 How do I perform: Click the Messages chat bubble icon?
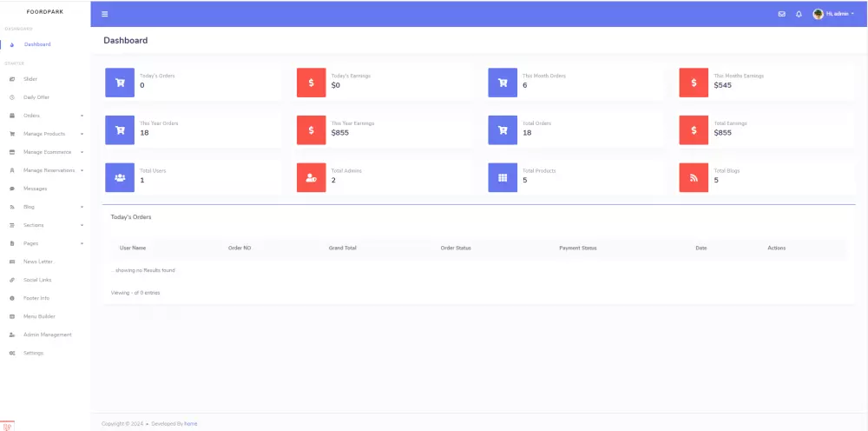[11, 189]
